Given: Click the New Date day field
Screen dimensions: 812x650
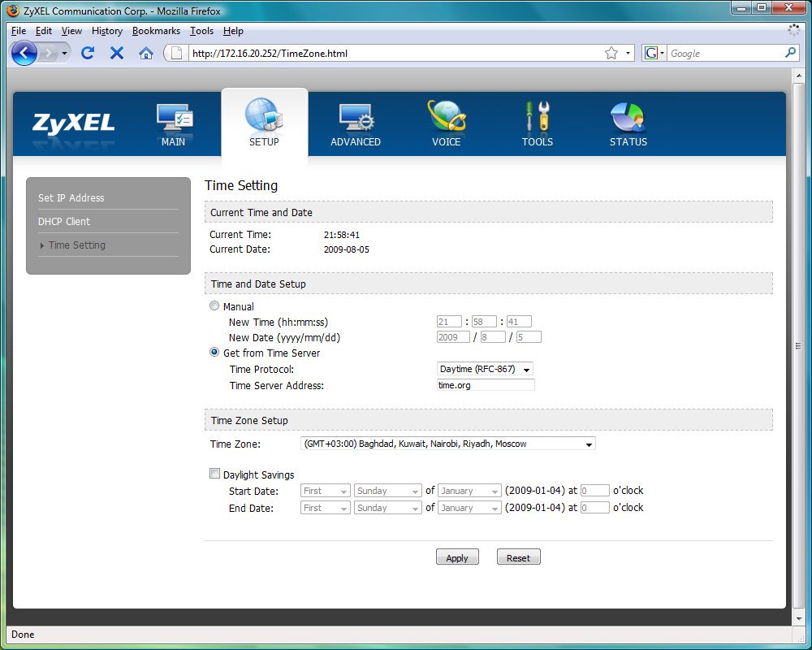Looking at the screenshot, I should tap(529, 337).
